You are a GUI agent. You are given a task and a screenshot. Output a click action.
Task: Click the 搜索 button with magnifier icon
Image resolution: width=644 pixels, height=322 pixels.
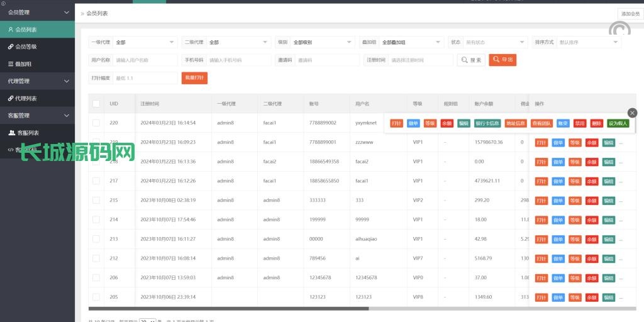coord(471,60)
